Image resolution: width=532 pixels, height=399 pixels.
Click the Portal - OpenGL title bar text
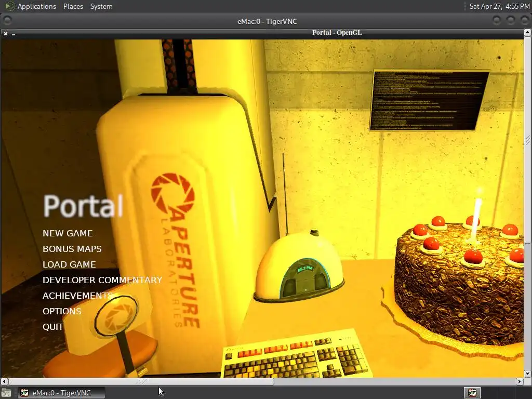tap(337, 33)
